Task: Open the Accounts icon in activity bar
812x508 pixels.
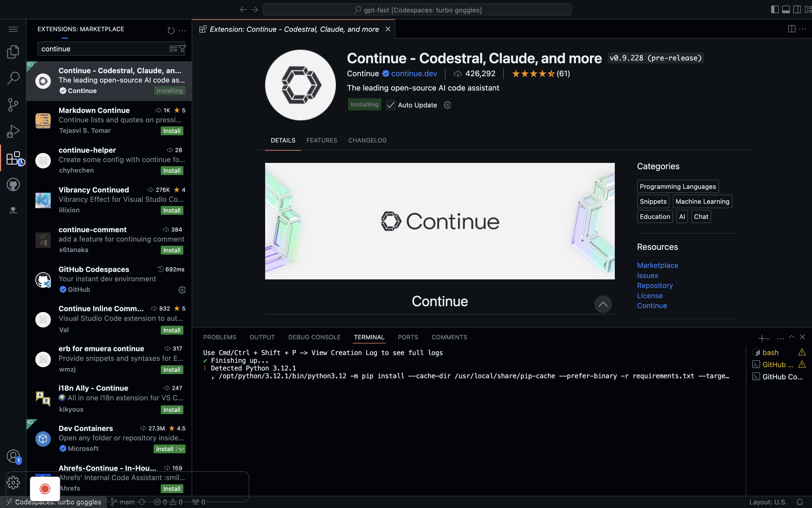Action: (13, 456)
